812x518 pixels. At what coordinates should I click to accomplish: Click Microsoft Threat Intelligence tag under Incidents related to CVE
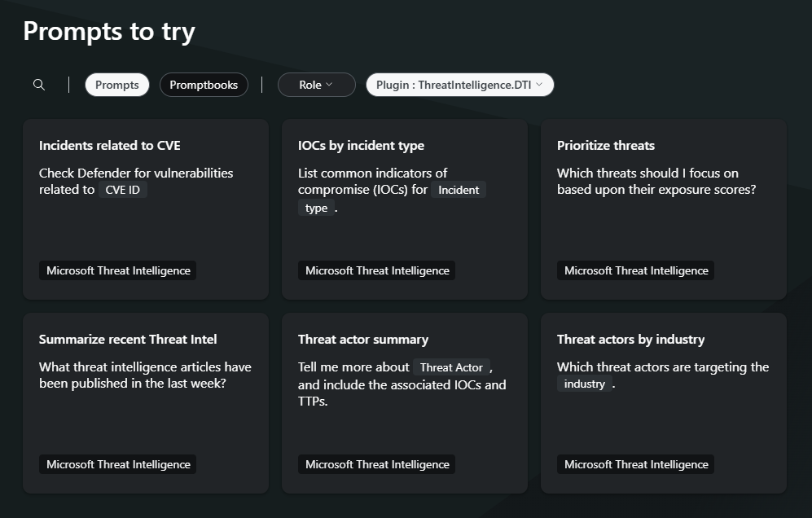point(117,270)
